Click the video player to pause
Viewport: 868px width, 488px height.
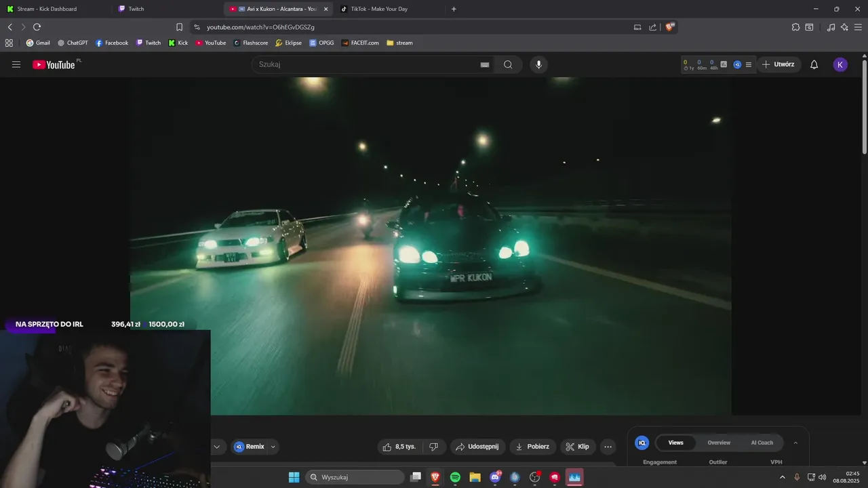point(431,245)
